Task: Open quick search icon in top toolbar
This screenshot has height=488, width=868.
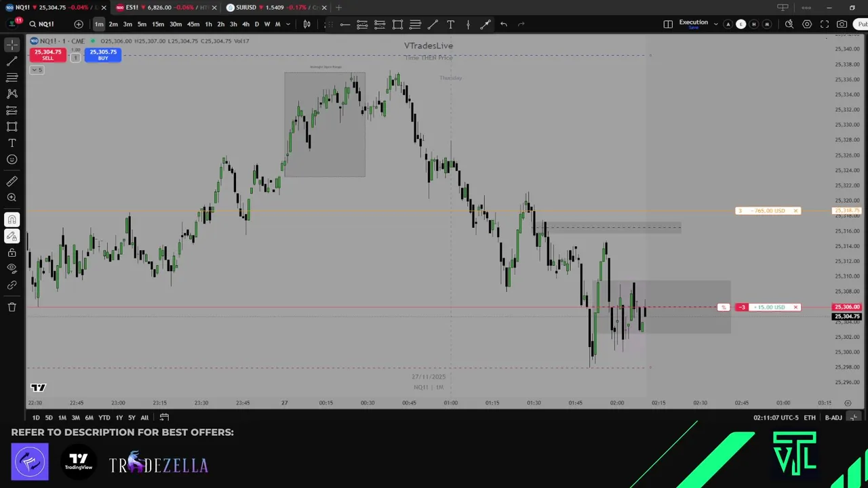Action: tap(789, 24)
